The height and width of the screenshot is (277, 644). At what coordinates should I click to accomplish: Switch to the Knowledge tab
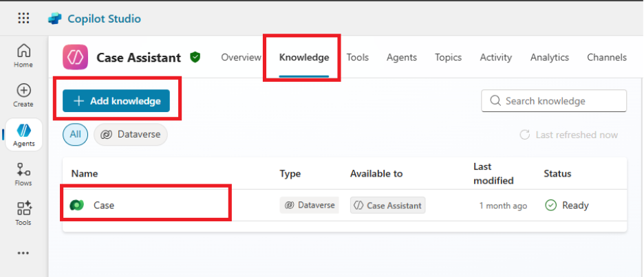(303, 58)
